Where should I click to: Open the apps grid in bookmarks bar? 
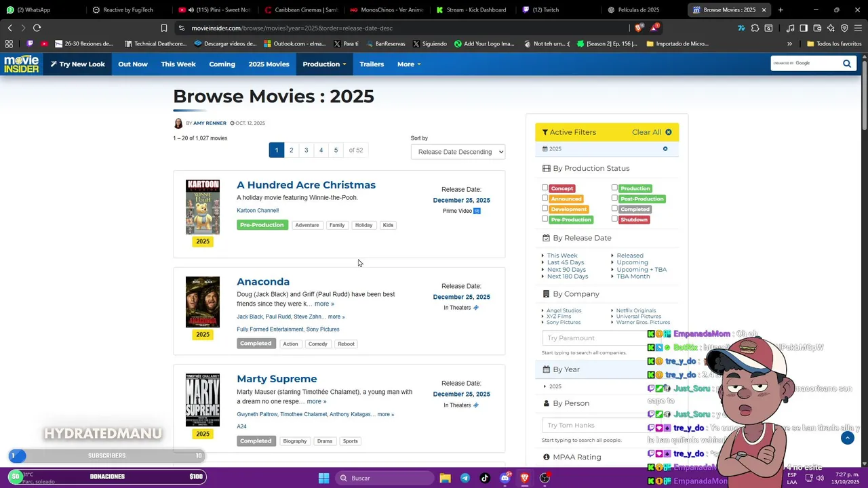coord(9,43)
